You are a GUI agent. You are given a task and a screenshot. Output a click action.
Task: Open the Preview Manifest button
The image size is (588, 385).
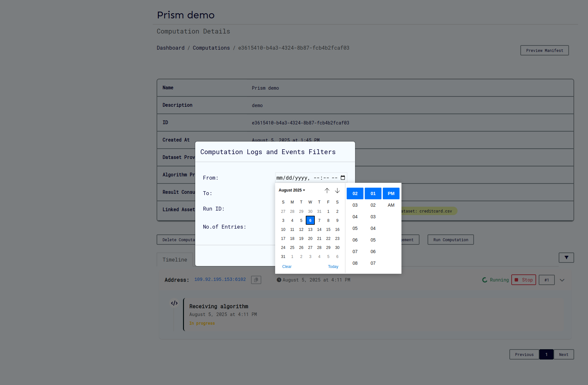(x=545, y=50)
